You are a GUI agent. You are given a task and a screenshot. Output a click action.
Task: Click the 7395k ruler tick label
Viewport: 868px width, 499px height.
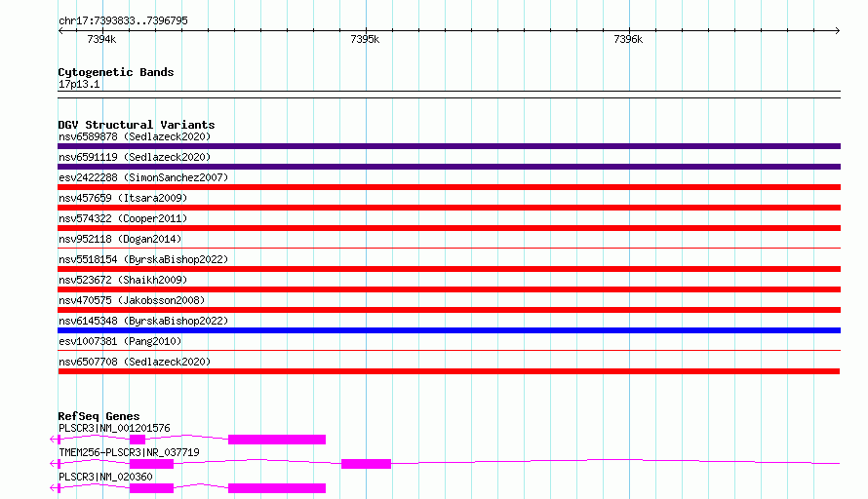coord(365,39)
